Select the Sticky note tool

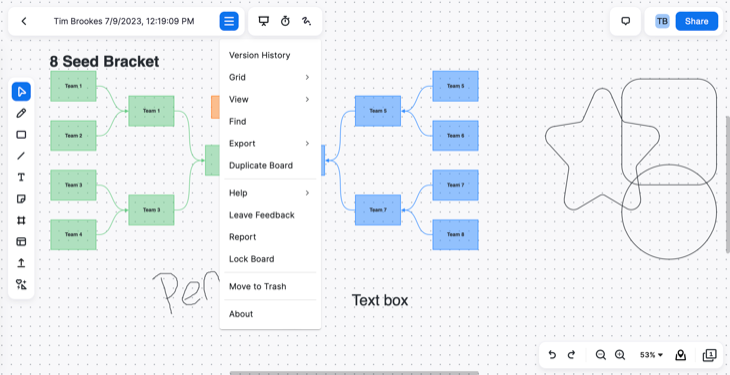point(21,199)
